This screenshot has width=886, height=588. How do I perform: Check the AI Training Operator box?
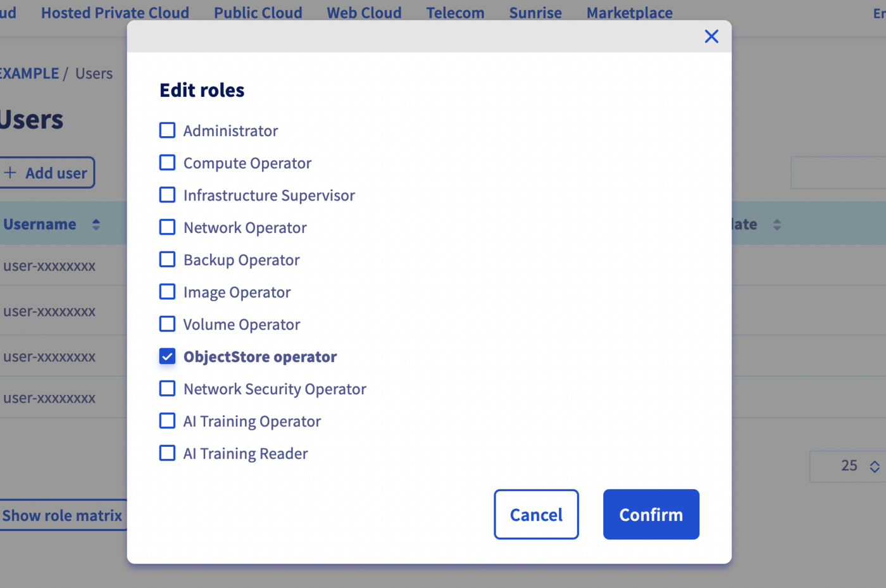tap(167, 421)
